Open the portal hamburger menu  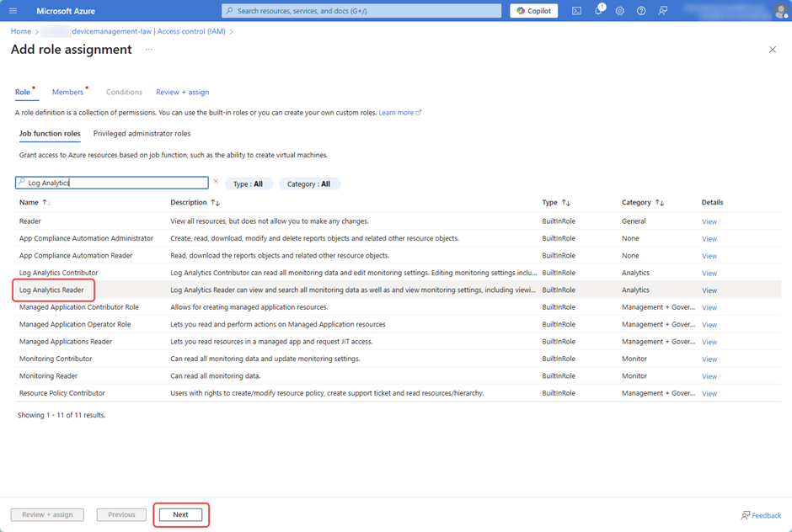click(x=12, y=10)
